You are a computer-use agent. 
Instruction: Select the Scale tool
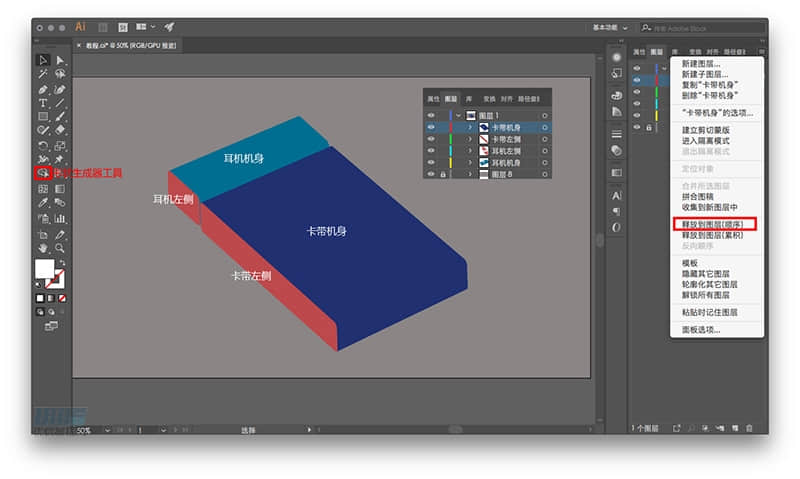[60, 146]
